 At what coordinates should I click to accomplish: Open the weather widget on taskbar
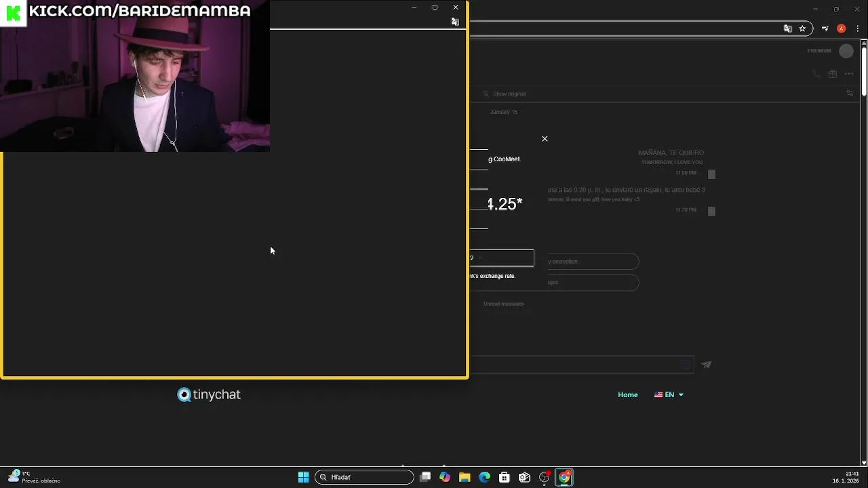35,477
